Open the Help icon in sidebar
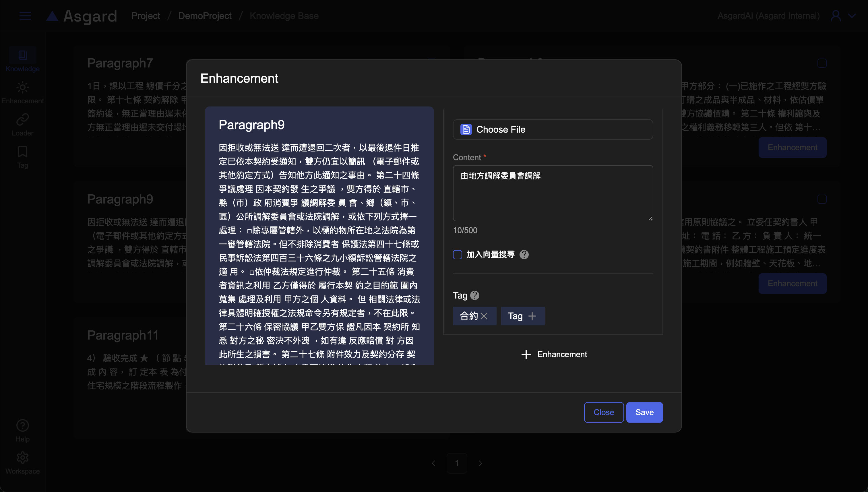 [x=23, y=426]
